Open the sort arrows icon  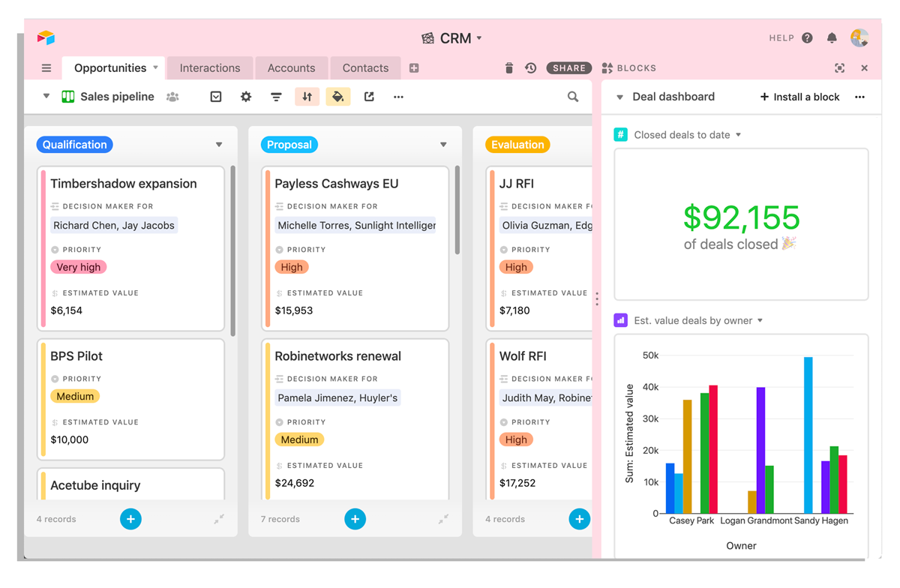click(307, 97)
